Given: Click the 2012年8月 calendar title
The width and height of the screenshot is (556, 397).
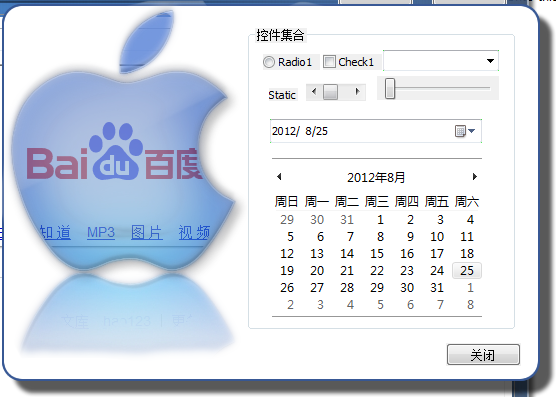Looking at the screenshot, I should 376,177.
